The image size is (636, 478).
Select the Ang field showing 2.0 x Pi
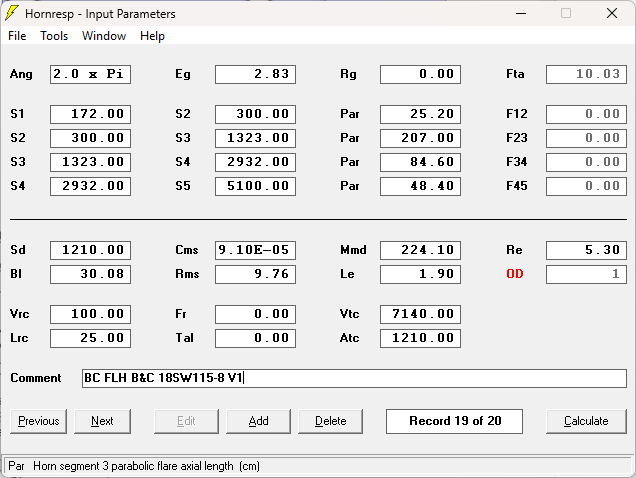[x=90, y=74]
